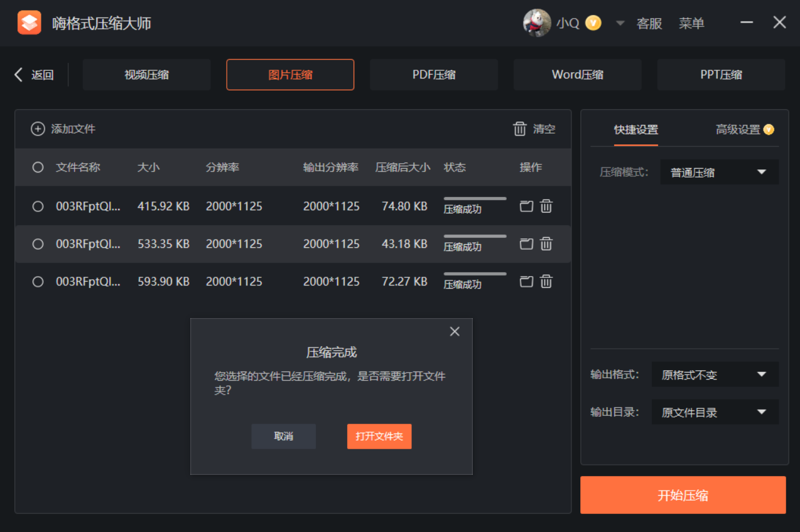
Task: Toggle the select-all circle in header
Action: pyautogui.click(x=38, y=168)
